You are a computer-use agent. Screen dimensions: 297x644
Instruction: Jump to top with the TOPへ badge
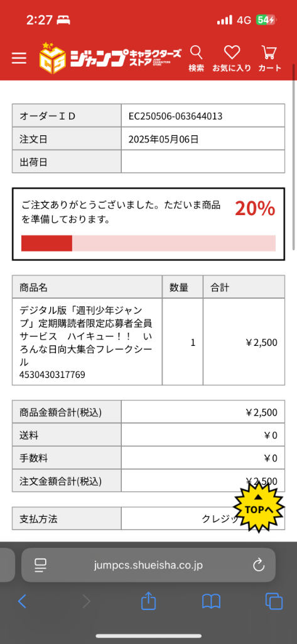pos(259,508)
